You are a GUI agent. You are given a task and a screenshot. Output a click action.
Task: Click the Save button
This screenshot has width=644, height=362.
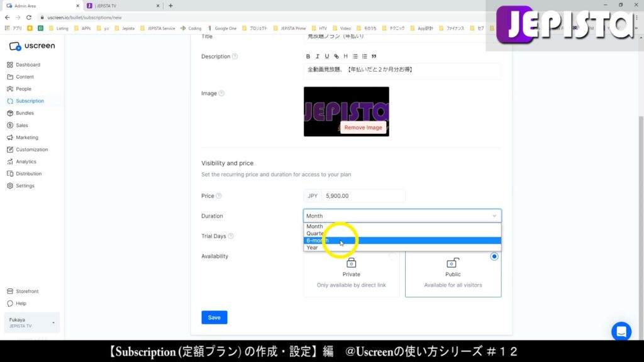(214, 317)
